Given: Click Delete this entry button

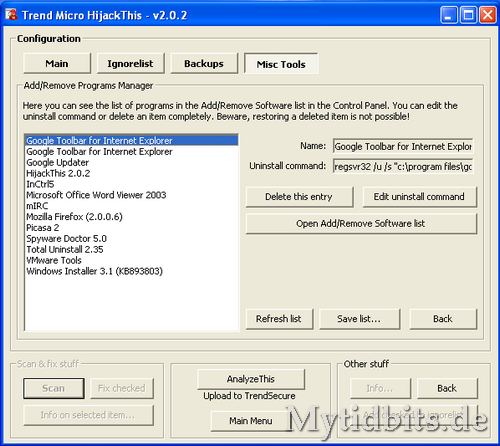Looking at the screenshot, I should click(x=299, y=197).
